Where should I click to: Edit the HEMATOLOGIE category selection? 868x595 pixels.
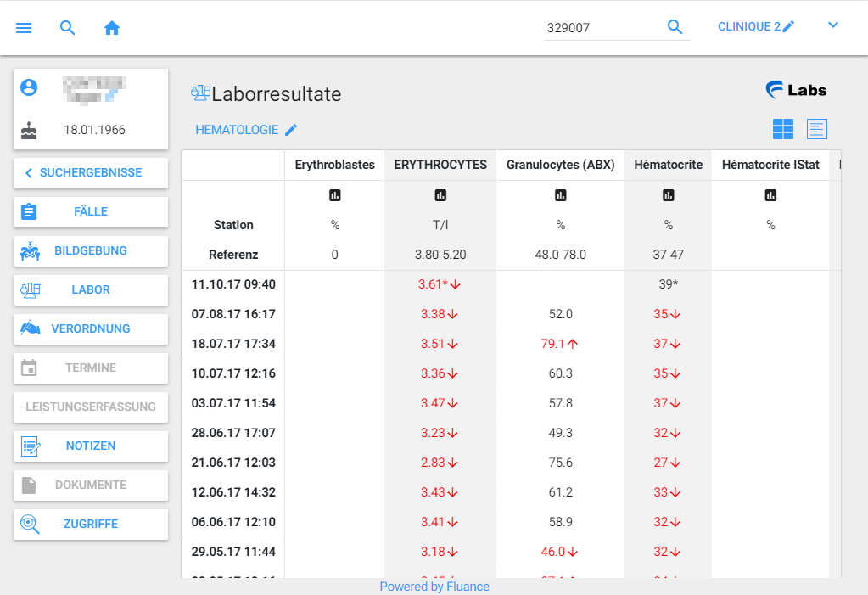click(246, 130)
